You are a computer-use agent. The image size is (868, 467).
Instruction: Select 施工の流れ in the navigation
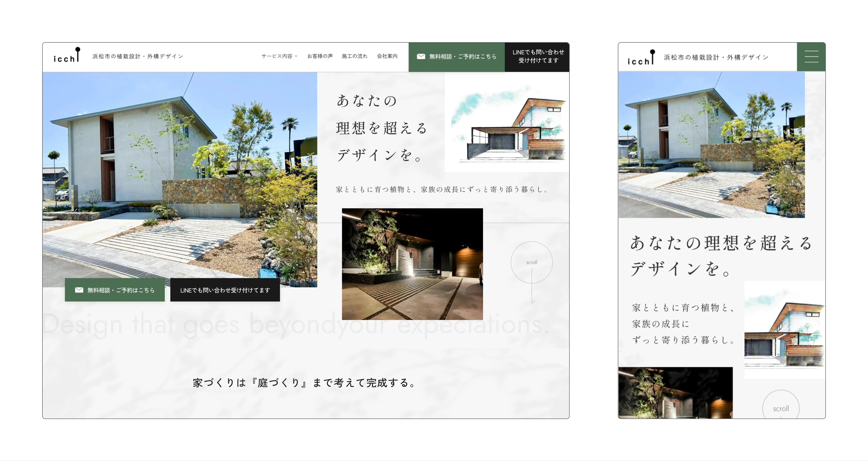(x=355, y=56)
